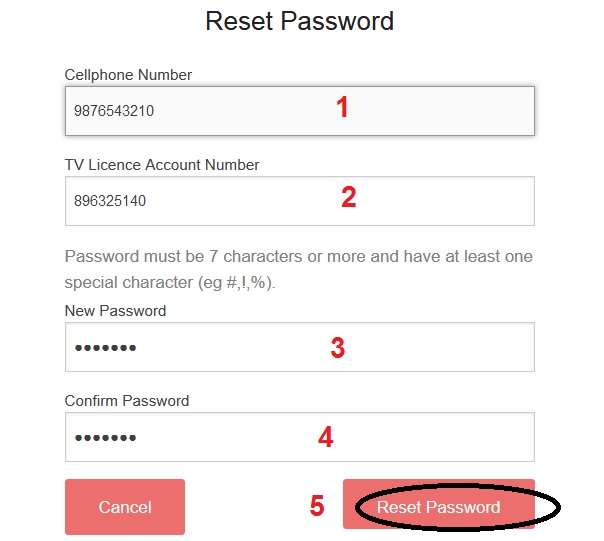This screenshot has width=604, height=541.
Task: Click the entered account value 896325140
Action: coord(110,201)
